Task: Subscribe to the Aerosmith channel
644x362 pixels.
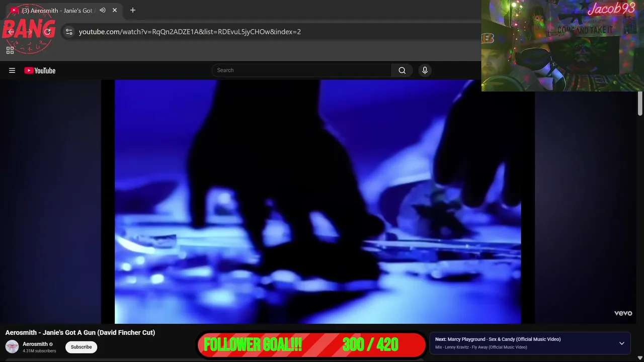Action: (x=81, y=347)
